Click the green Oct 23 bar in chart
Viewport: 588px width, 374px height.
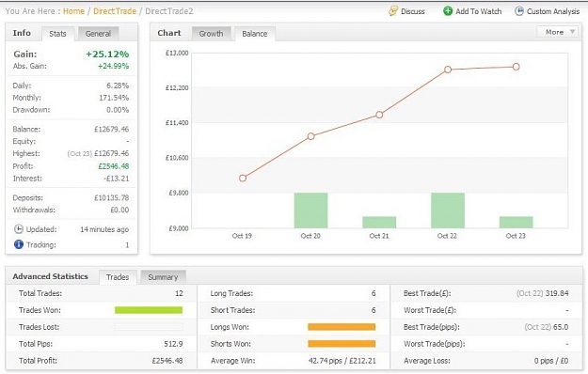point(516,223)
